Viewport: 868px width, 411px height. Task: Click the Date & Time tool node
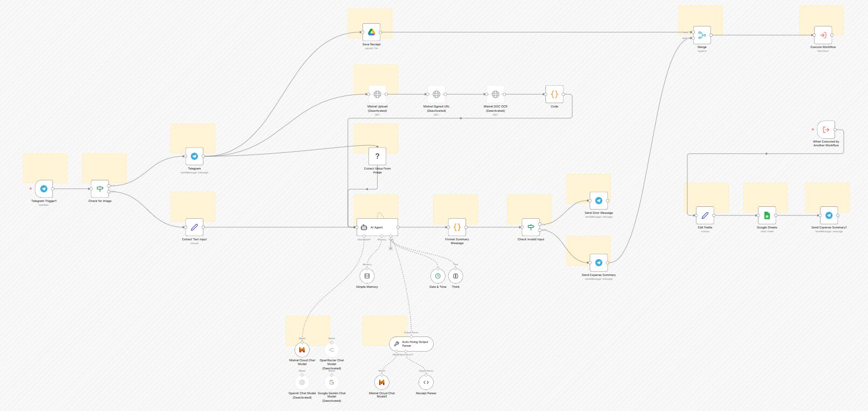coord(438,276)
